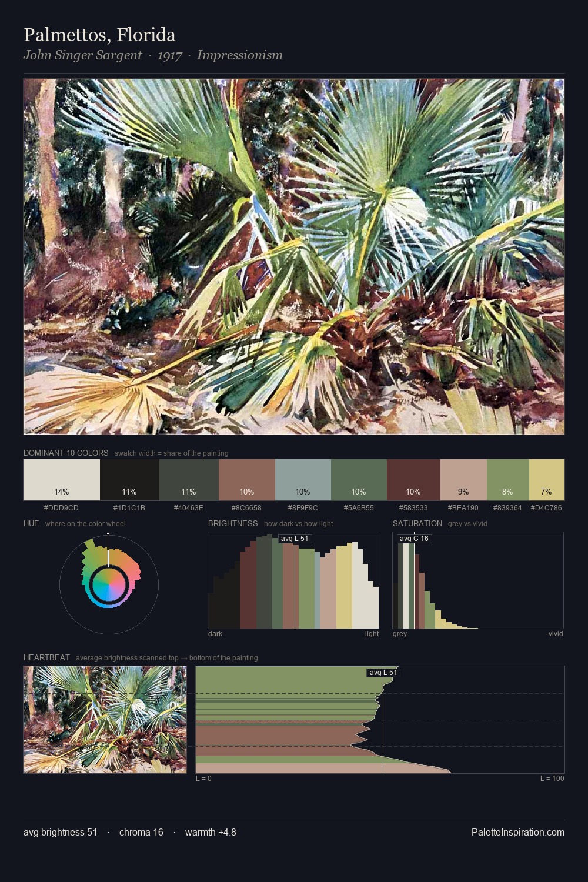Click the #839364 hex code text

pyautogui.click(x=507, y=507)
